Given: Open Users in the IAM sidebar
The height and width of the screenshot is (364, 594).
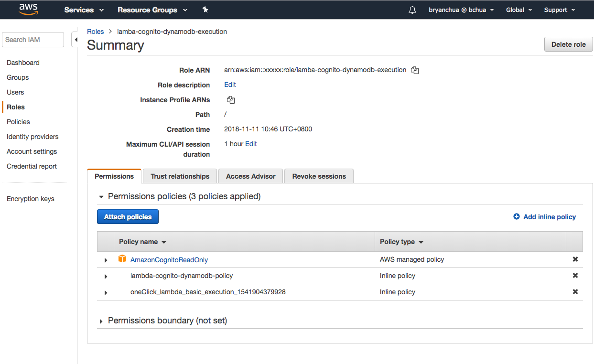Looking at the screenshot, I should (15, 92).
